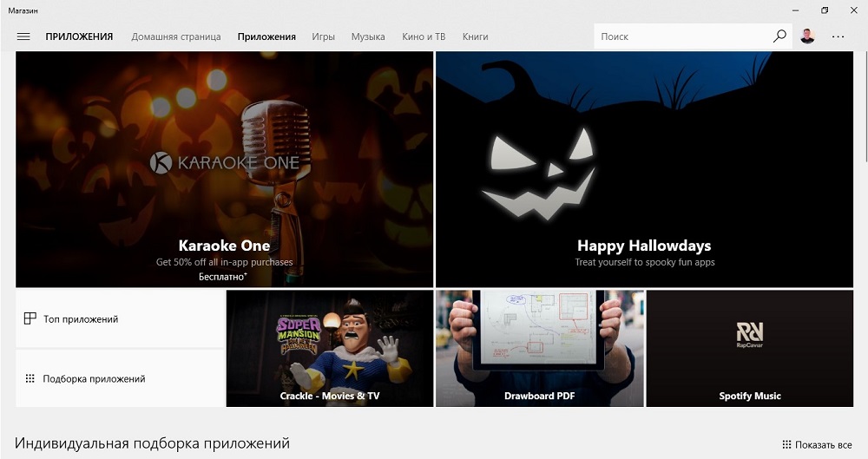The height and width of the screenshot is (459, 868).
Task: Open Подборка приложений collection
Action: click(x=120, y=378)
